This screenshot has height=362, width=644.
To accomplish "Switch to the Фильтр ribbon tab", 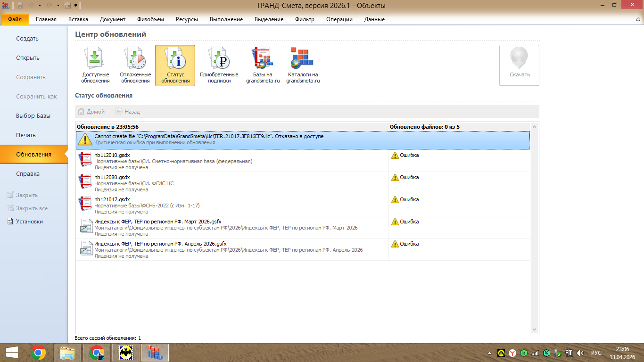I will pos(305,19).
